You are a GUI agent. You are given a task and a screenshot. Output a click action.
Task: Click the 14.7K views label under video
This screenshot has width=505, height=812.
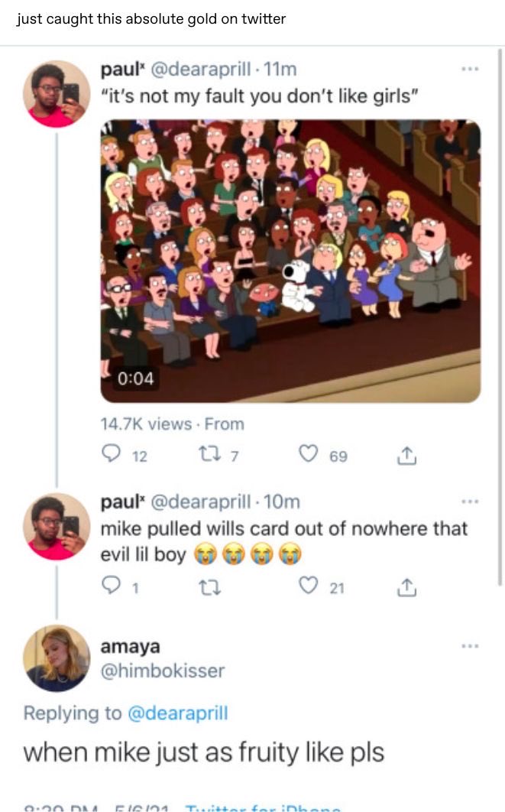[146, 424]
